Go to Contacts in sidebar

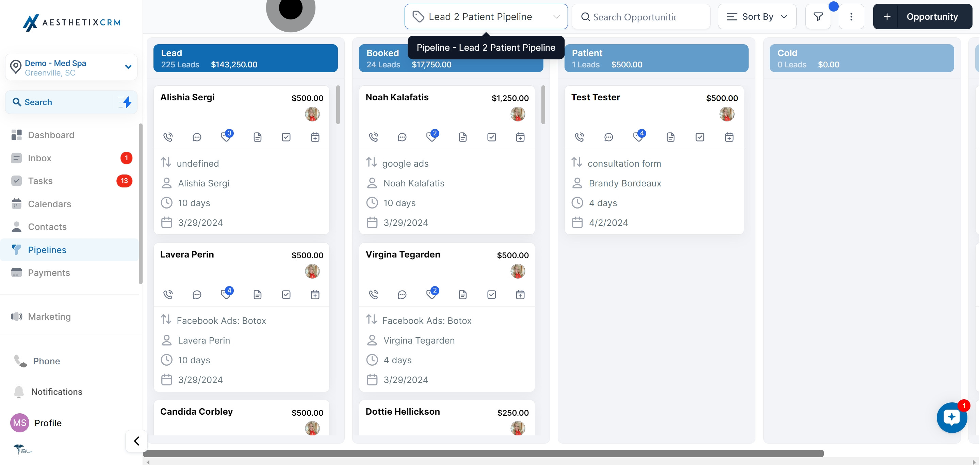(47, 227)
